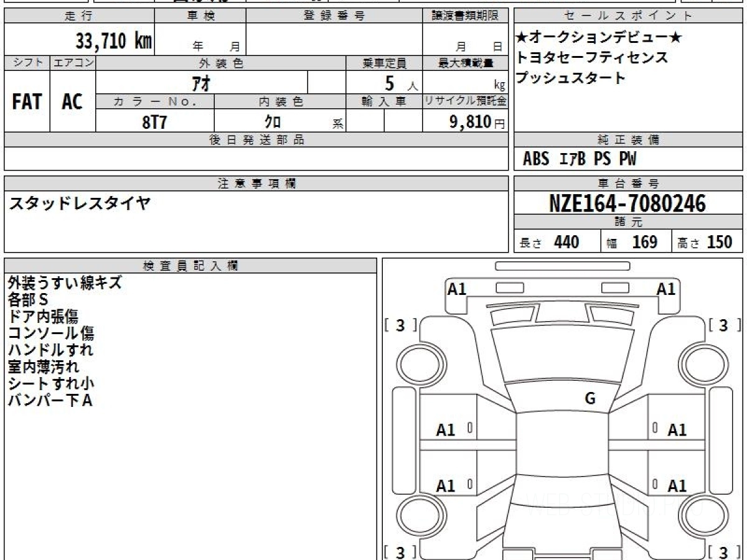Select the シートすれ小 note
This screenshot has width=747, height=560.
(x=51, y=384)
